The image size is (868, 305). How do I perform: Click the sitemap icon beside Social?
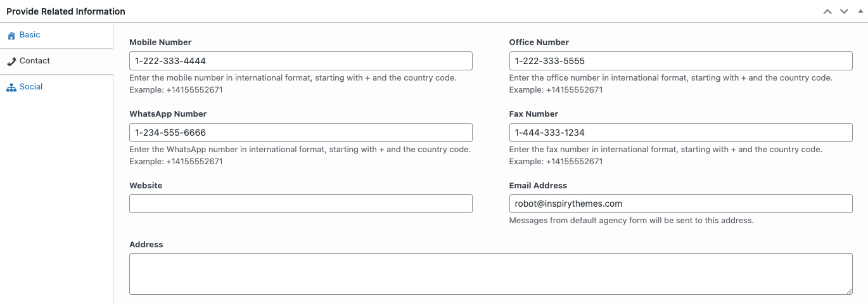tap(11, 88)
